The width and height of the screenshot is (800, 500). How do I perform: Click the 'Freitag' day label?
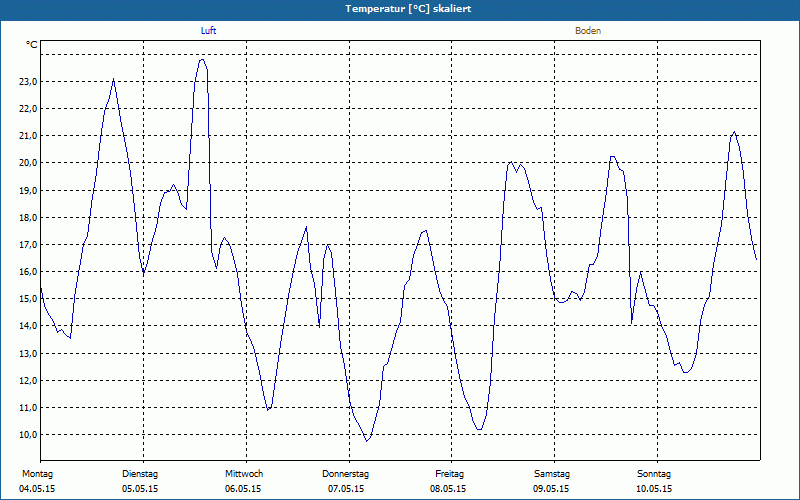tap(449, 474)
